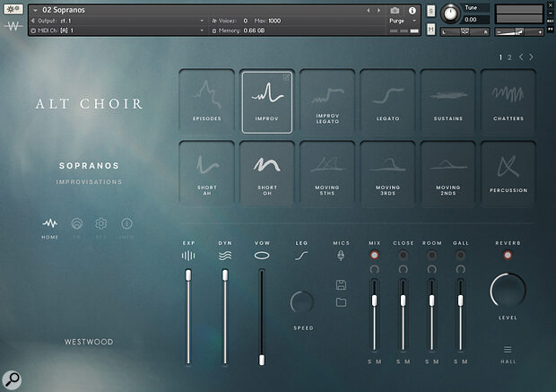Click the legato curve icon under LEG
The height and width of the screenshot is (392, 556).
pyautogui.click(x=302, y=256)
